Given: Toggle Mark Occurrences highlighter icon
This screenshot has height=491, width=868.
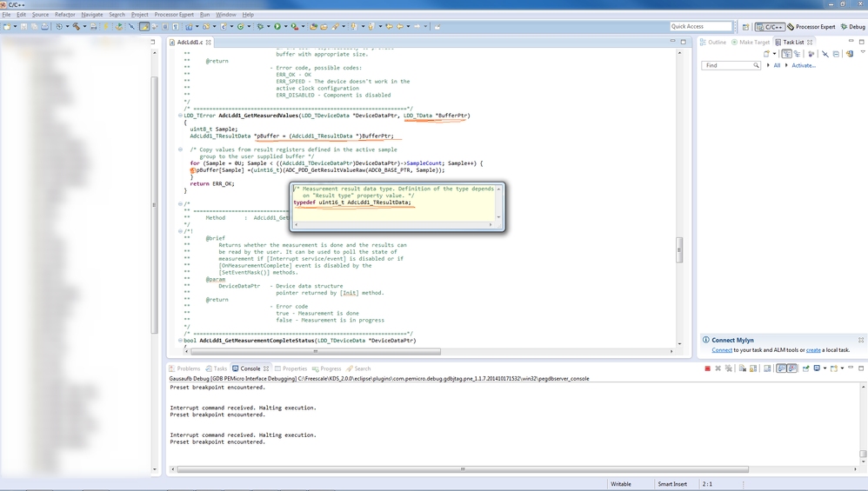Looking at the screenshot, I should tap(144, 27).
